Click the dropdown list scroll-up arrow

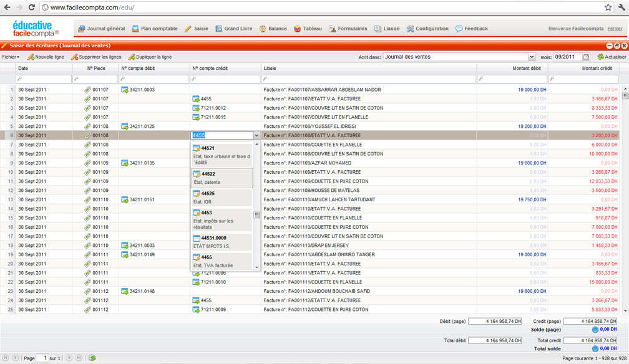(256, 144)
